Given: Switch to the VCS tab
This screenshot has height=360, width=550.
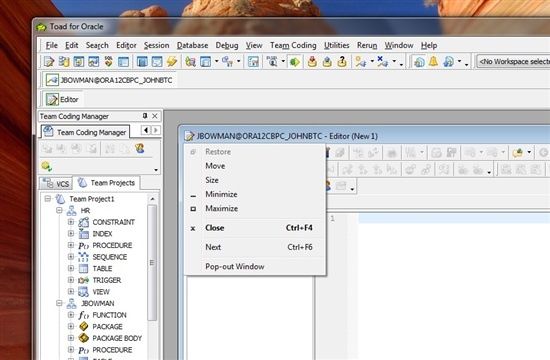Looking at the screenshot, I should click(x=56, y=184).
